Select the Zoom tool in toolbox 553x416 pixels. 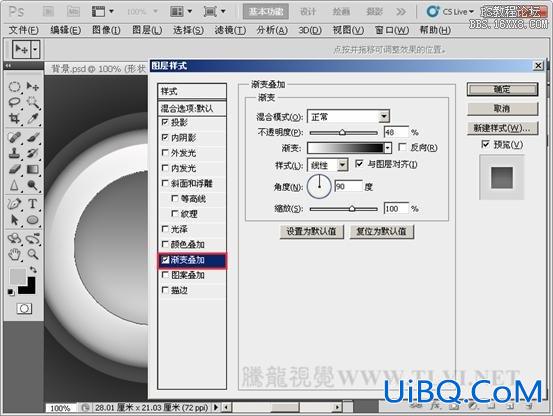pos(33,254)
